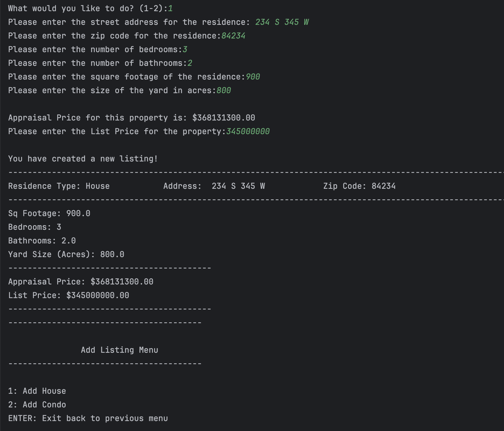Click the entered street address 234 S 345 W
The image size is (504, 431).
tap(282, 22)
